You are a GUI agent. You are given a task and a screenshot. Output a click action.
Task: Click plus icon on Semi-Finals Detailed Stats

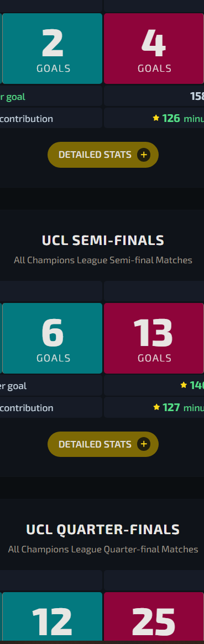144,444
